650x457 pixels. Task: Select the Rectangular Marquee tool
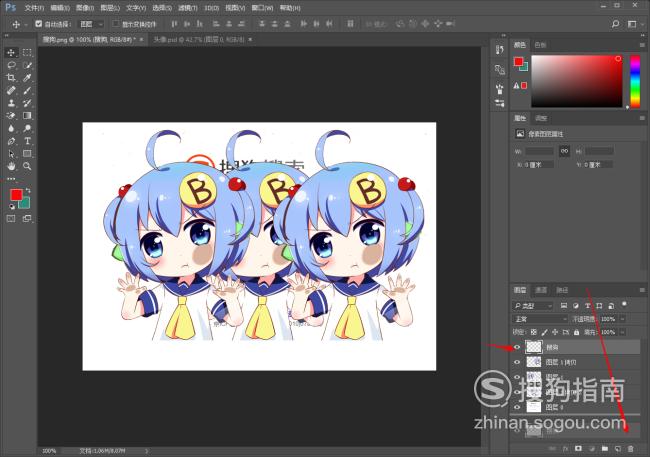[27, 52]
